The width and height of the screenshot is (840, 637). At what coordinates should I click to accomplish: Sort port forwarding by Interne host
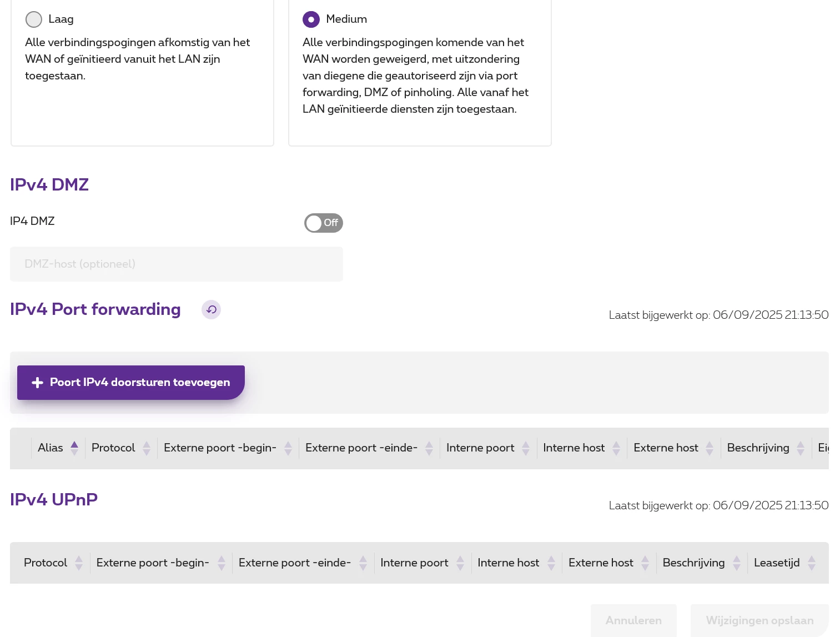[616, 448]
